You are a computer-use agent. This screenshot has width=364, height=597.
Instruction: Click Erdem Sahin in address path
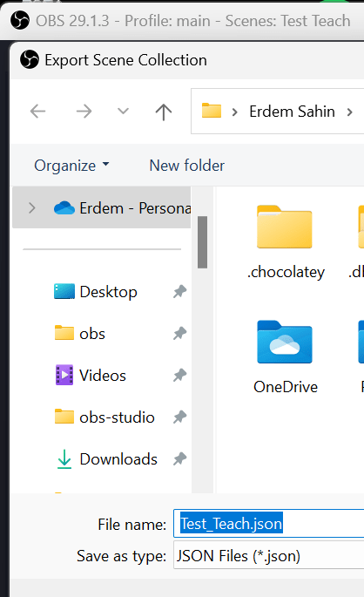click(x=292, y=112)
